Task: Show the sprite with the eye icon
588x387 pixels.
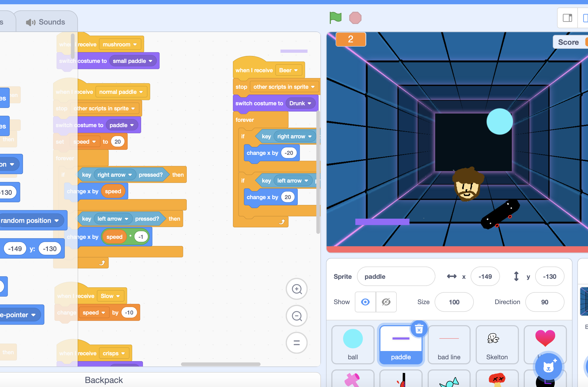Action: (x=365, y=302)
